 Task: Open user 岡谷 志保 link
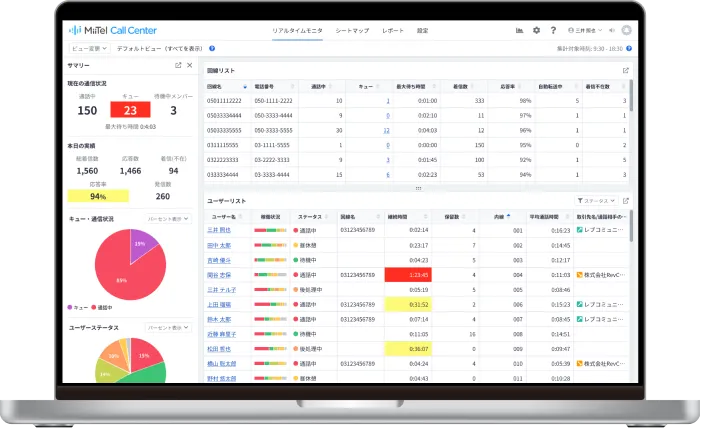coord(219,274)
